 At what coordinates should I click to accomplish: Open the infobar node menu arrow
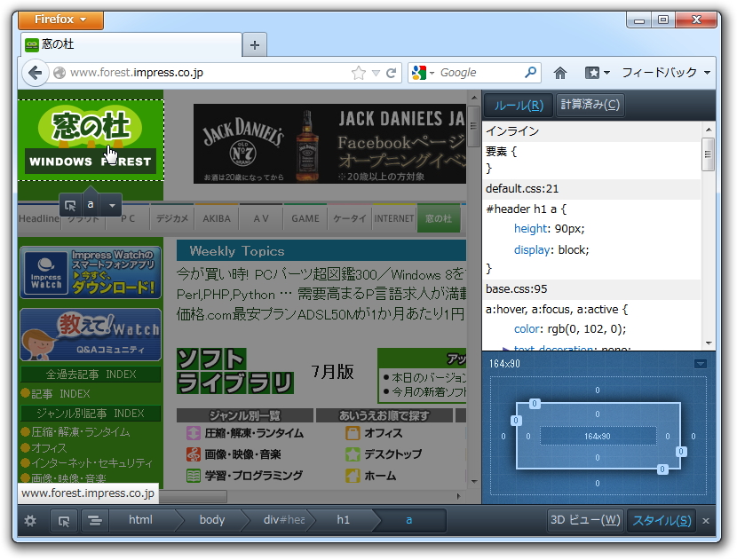click(x=112, y=205)
